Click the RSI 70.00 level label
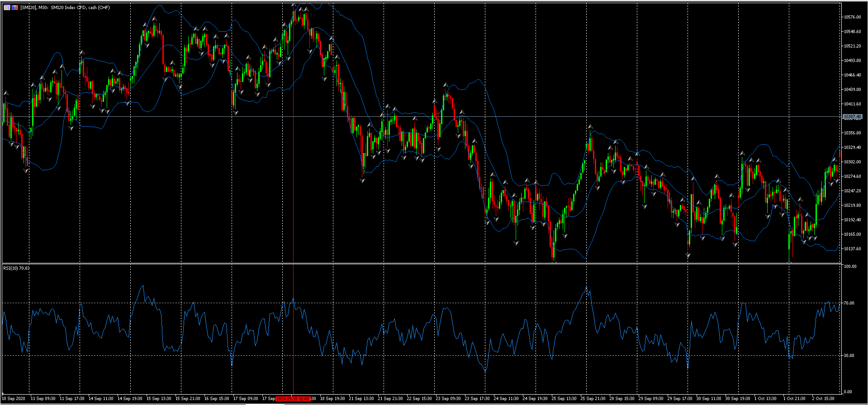The image size is (868, 405). coord(849,303)
